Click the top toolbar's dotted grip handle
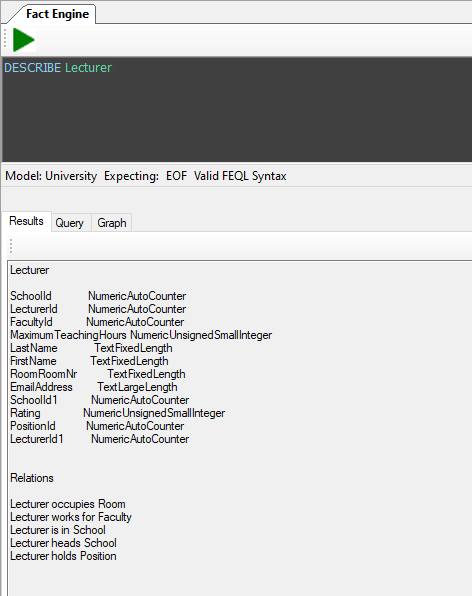Viewport: 472px width, 596px height. [x=5, y=40]
